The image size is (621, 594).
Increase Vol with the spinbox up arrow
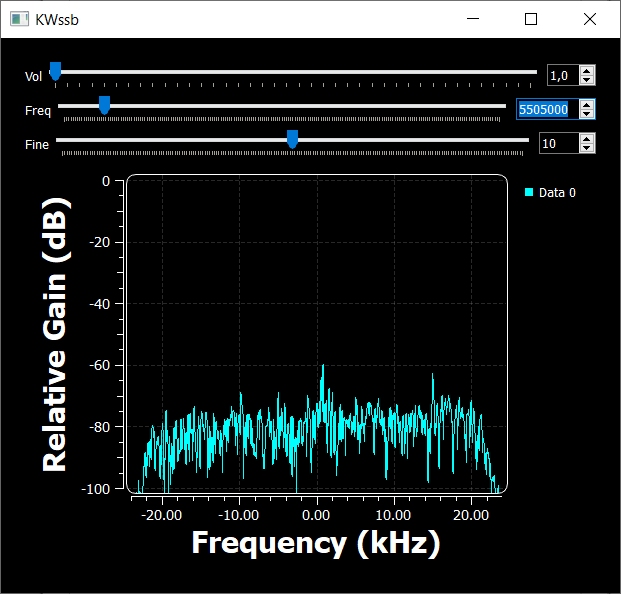[587, 71]
